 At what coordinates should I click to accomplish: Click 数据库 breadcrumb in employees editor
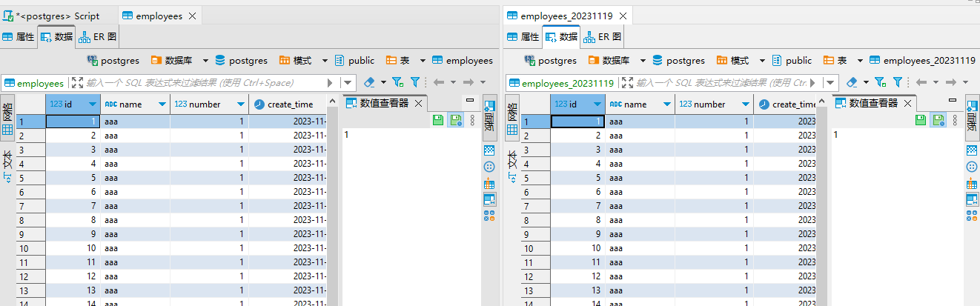(171, 61)
